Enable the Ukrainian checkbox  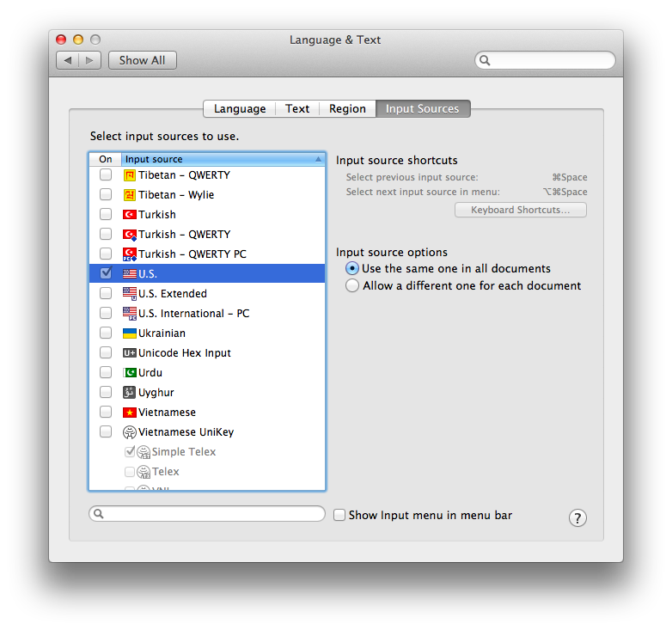point(106,333)
